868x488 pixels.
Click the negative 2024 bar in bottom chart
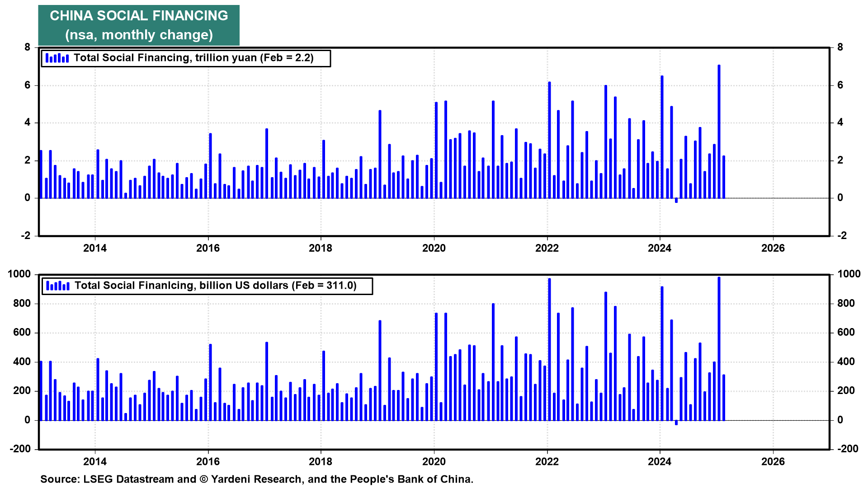pos(676,422)
